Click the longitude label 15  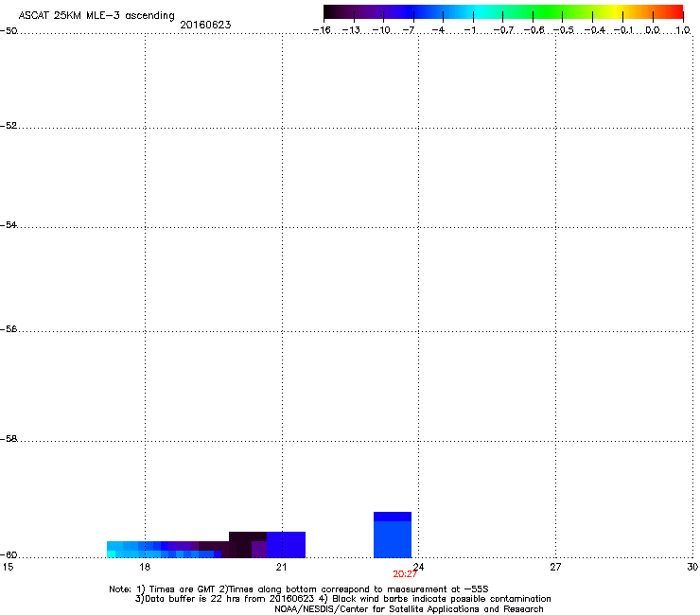(x=8, y=567)
